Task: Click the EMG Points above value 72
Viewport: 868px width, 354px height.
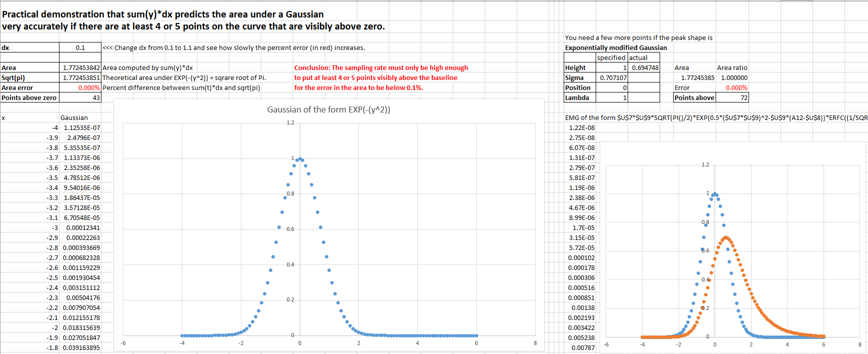Action: click(733, 97)
